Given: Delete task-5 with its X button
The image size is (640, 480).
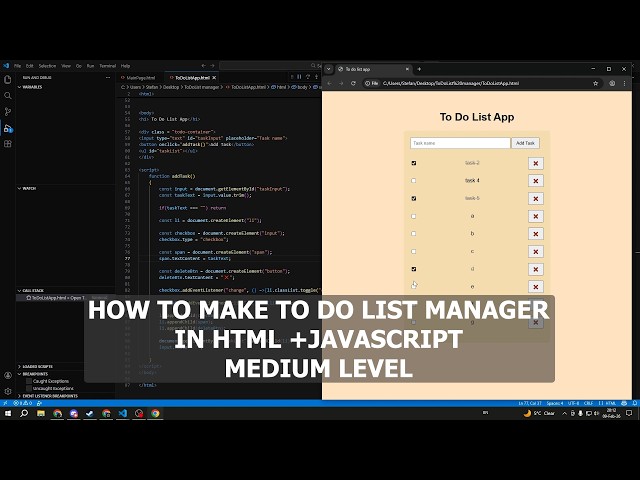Looking at the screenshot, I should (x=536, y=199).
